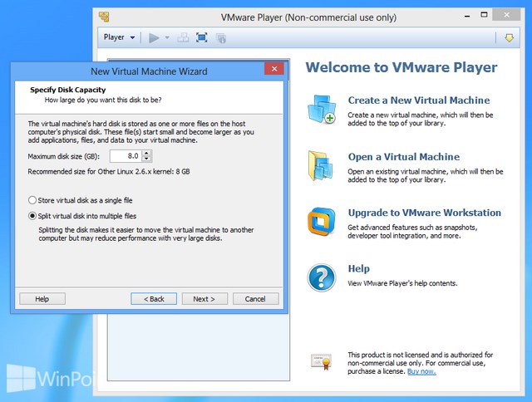Click the wizard Help button
Screen dimensions: 532x402
tap(42, 299)
